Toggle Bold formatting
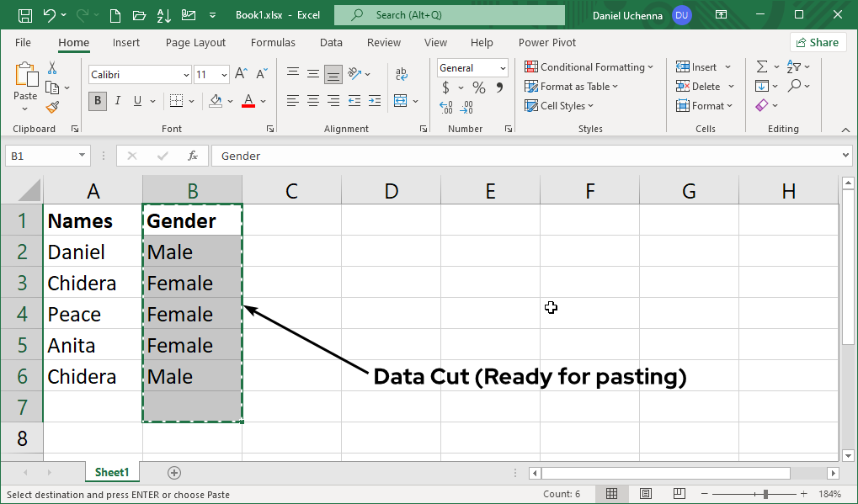Viewport: 858px width, 504px height. click(99, 102)
